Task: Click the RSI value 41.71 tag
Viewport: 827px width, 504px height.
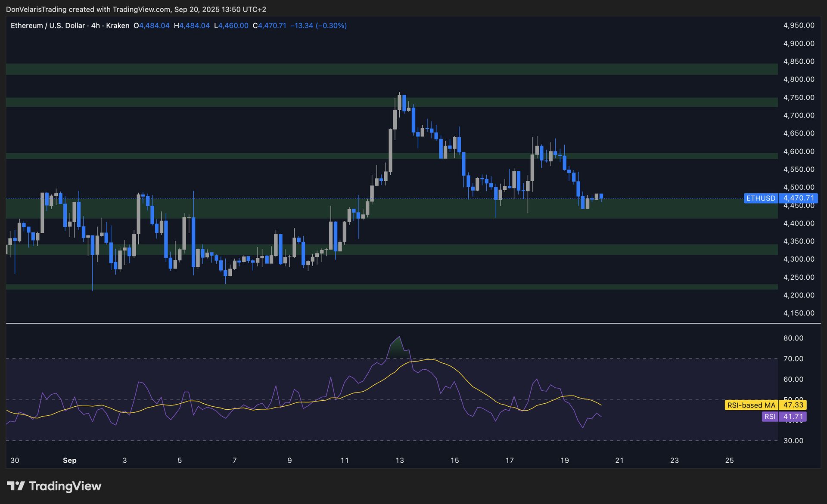Action: click(x=793, y=417)
